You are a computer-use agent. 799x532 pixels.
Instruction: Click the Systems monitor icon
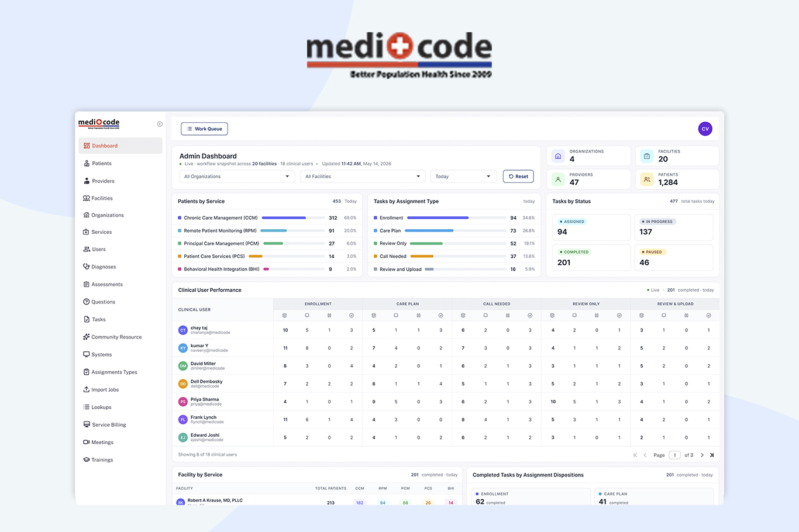point(87,354)
